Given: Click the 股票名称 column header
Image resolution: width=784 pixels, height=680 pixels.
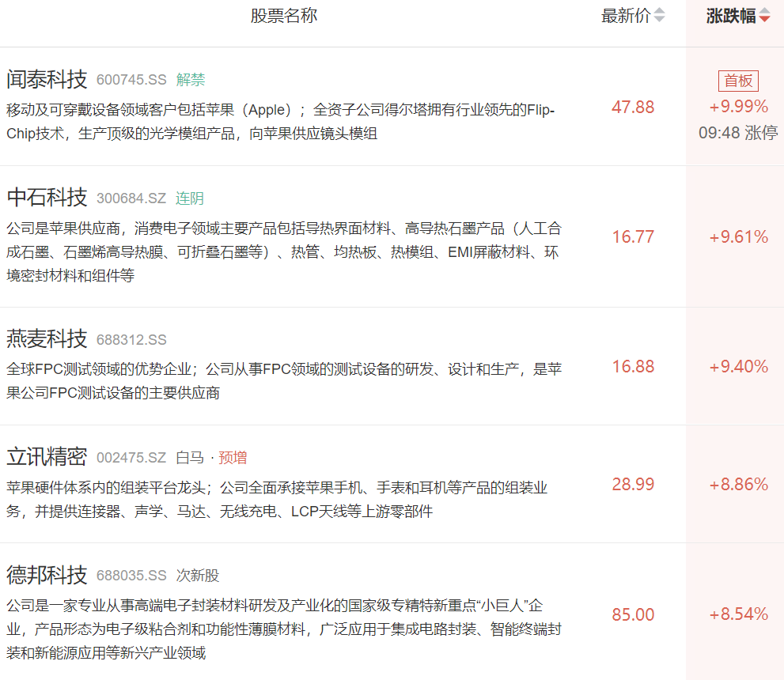Looking at the screenshot, I should tap(284, 16).
